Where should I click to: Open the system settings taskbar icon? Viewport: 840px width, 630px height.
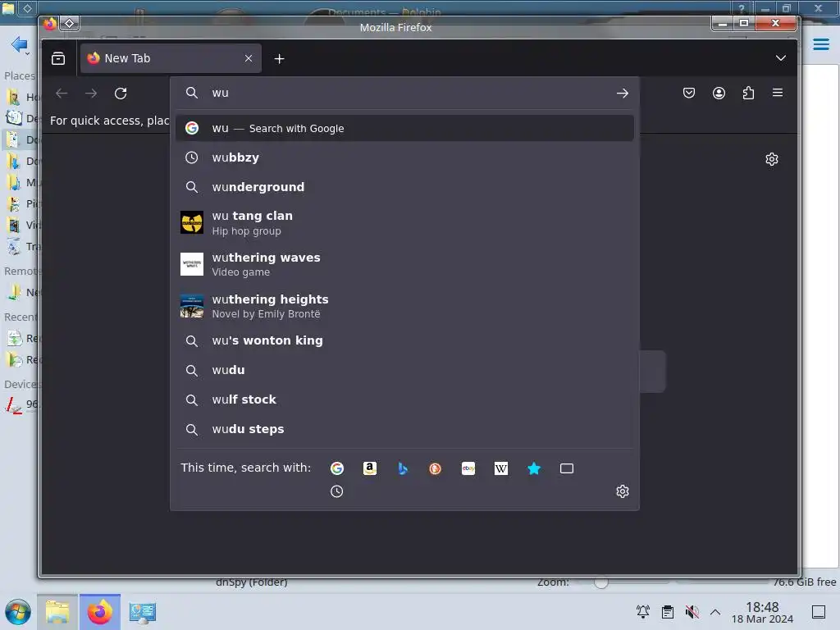coord(142,612)
